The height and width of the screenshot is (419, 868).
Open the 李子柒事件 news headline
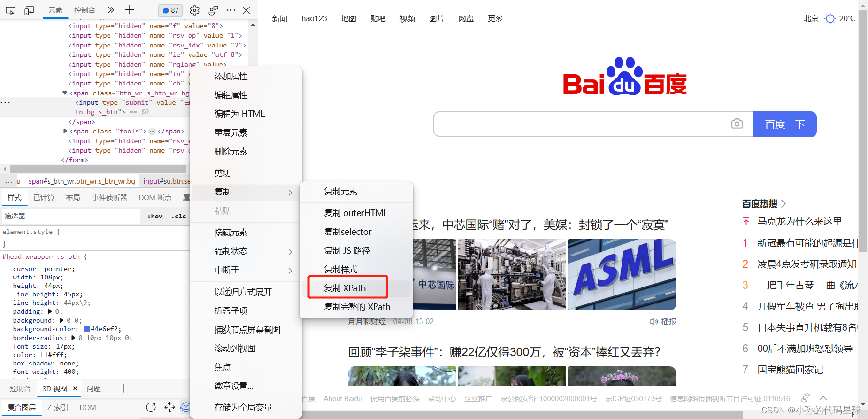pyautogui.click(x=504, y=352)
